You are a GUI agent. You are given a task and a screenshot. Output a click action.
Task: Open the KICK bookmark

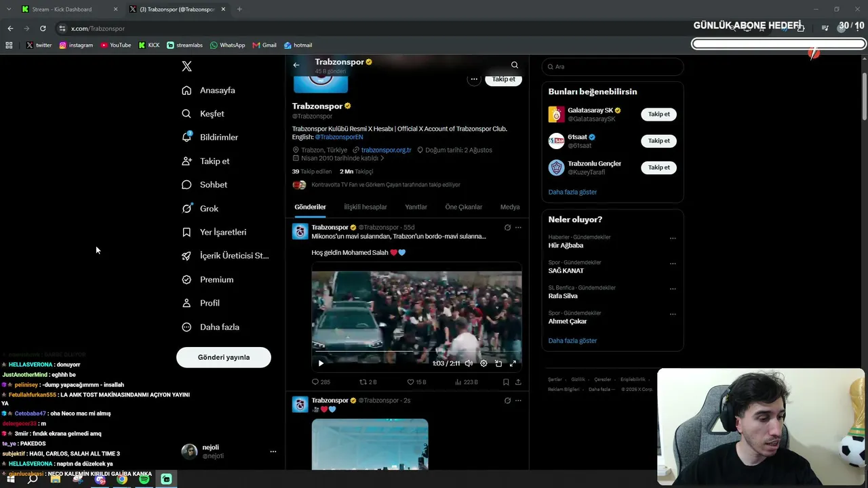tap(149, 45)
